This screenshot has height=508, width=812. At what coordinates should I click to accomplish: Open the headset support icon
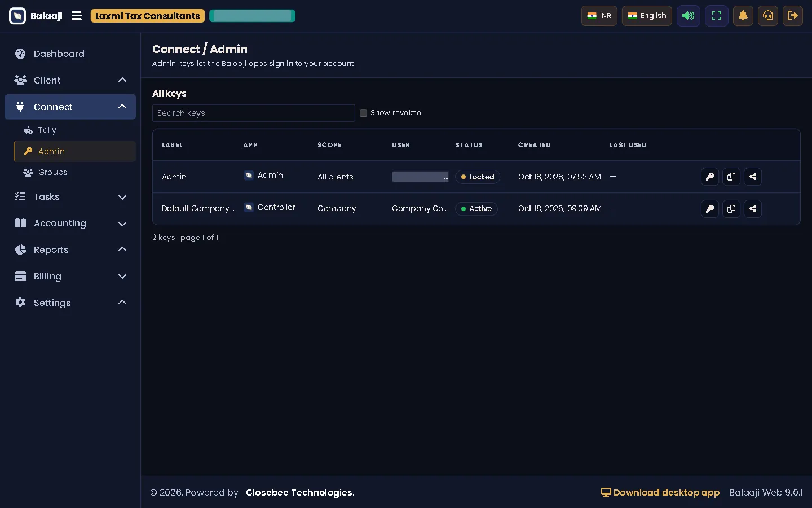(767, 16)
